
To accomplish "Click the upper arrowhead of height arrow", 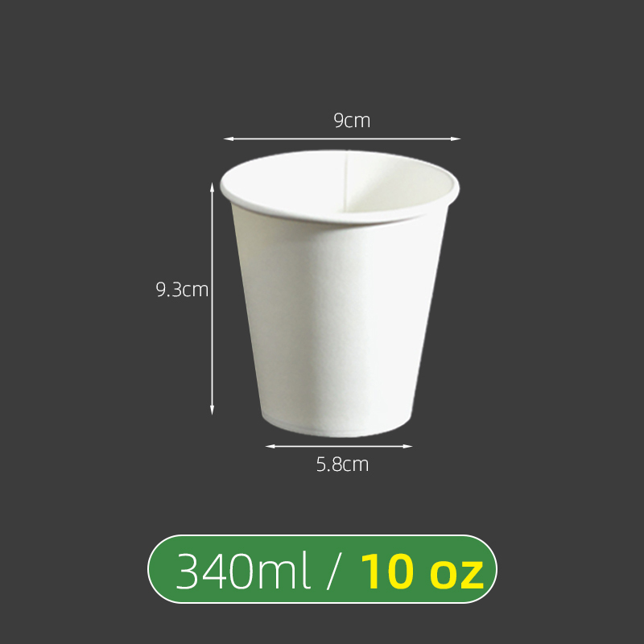I will (212, 188).
